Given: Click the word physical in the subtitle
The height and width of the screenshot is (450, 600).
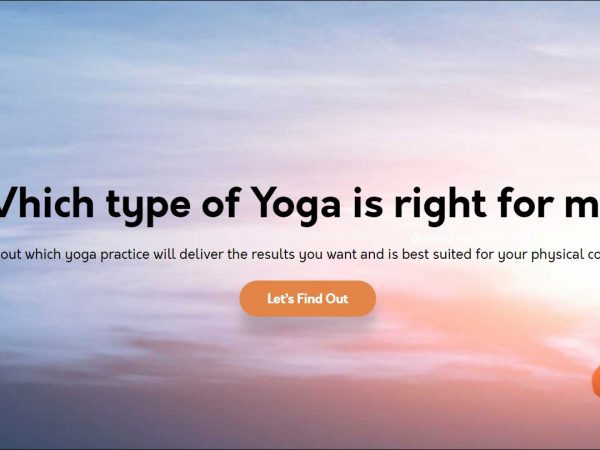Looking at the screenshot, I should pos(557,255).
